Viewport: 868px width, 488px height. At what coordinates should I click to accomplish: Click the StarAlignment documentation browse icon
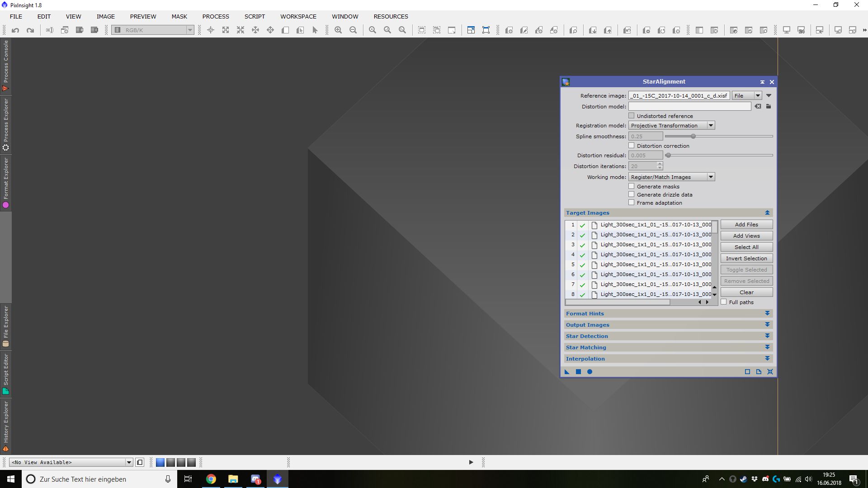point(759,372)
